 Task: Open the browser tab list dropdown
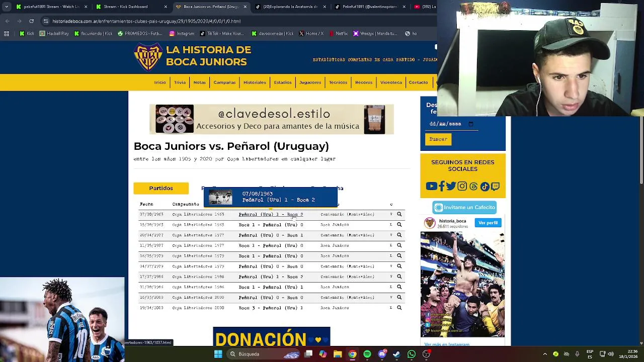(x=6, y=7)
